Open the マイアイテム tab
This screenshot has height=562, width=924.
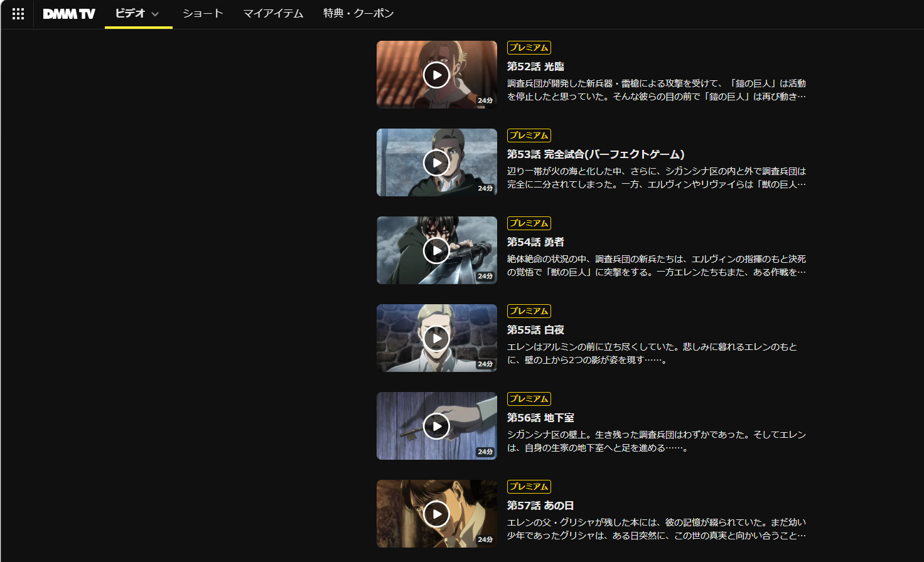click(x=273, y=13)
